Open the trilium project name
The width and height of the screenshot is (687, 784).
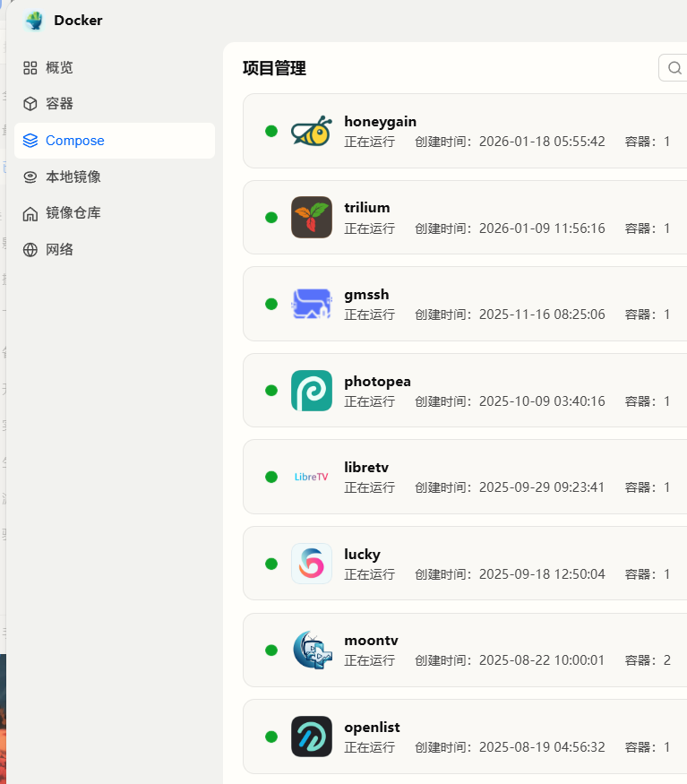click(x=367, y=208)
